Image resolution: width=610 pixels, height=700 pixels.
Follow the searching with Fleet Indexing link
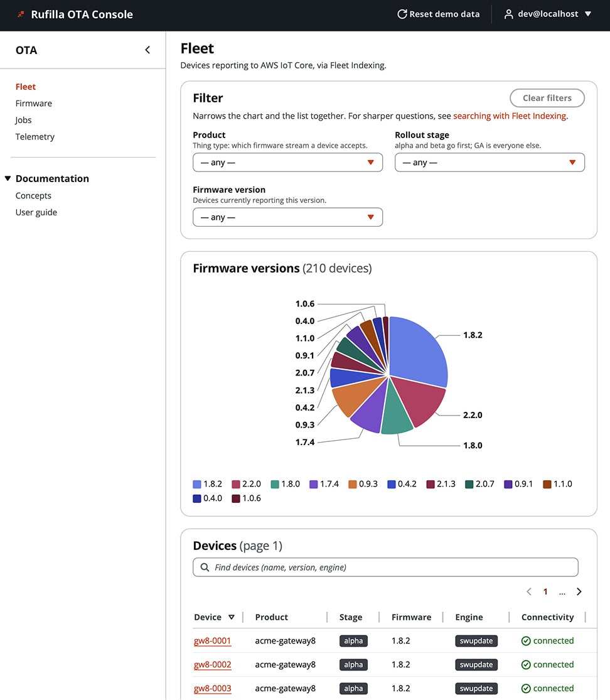(x=510, y=116)
